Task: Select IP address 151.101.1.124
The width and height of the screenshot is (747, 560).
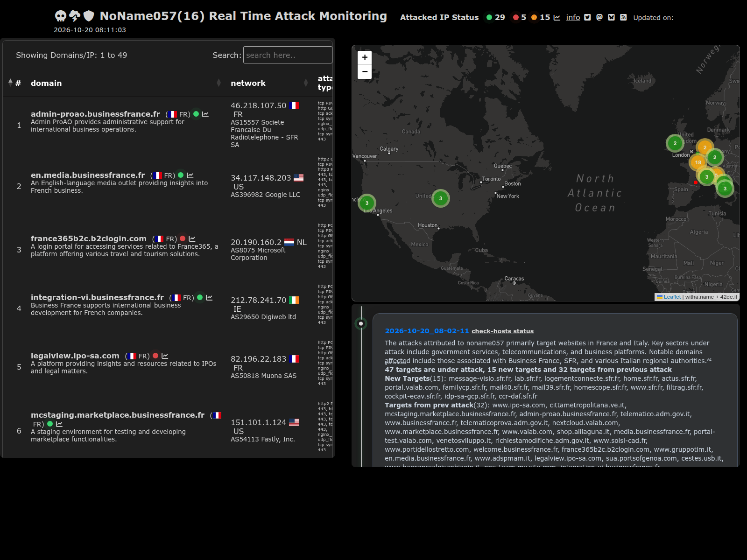Action: [258, 422]
